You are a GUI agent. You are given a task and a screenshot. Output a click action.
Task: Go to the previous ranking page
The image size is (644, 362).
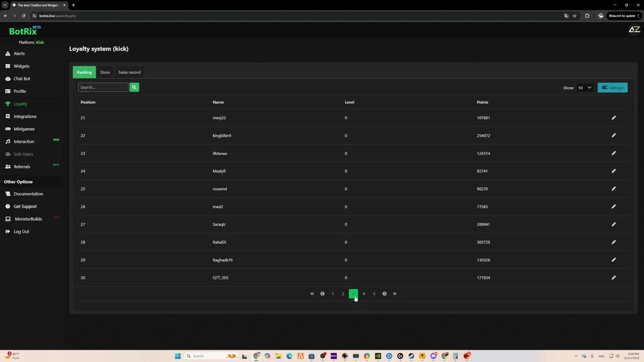[323, 294]
